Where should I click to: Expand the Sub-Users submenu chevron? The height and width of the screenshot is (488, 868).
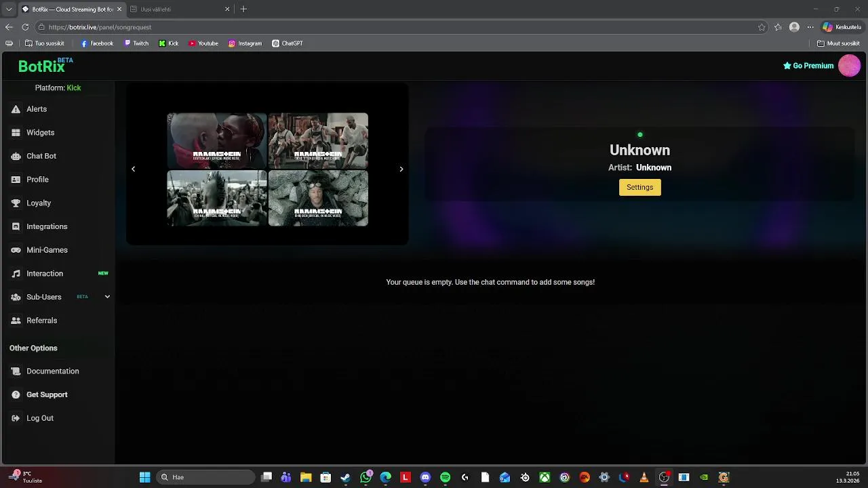coord(107,297)
